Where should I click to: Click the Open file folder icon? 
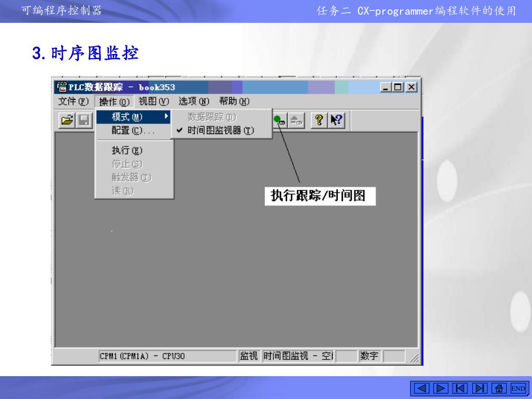(x=67, y=121)
